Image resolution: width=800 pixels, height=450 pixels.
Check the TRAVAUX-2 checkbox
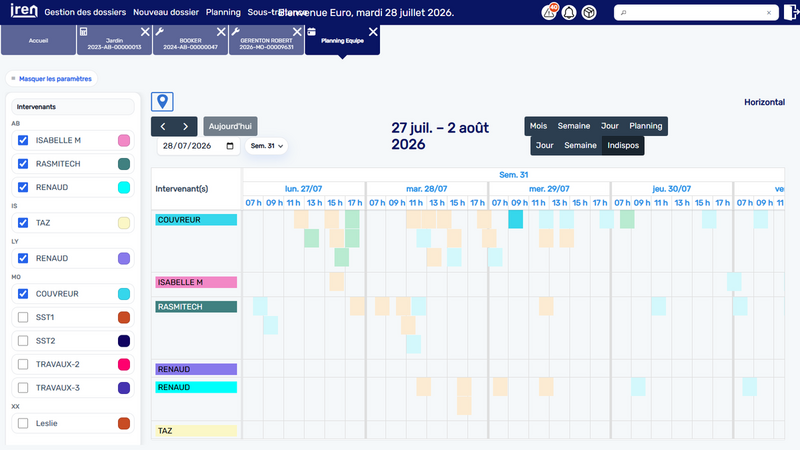tap(23, 364)
